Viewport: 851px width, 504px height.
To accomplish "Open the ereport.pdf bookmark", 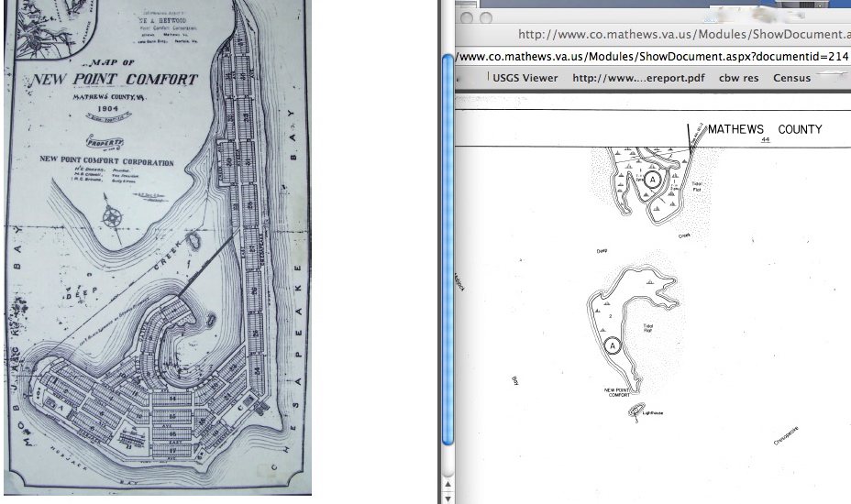I will (638, 78).
